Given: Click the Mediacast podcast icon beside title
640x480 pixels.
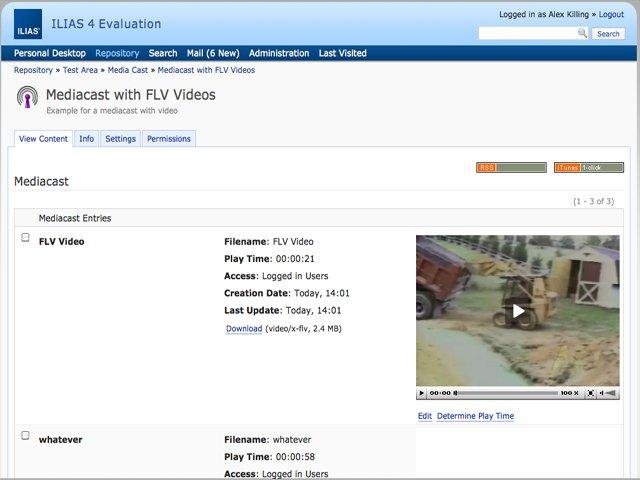Looking at the screenshot, I should pos(27,97).
